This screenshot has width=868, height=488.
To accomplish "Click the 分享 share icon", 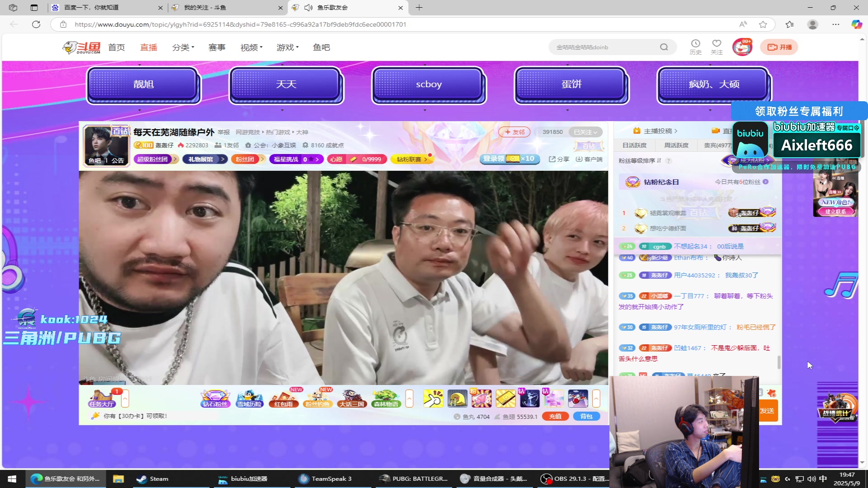I will click(x=559, y=159).
